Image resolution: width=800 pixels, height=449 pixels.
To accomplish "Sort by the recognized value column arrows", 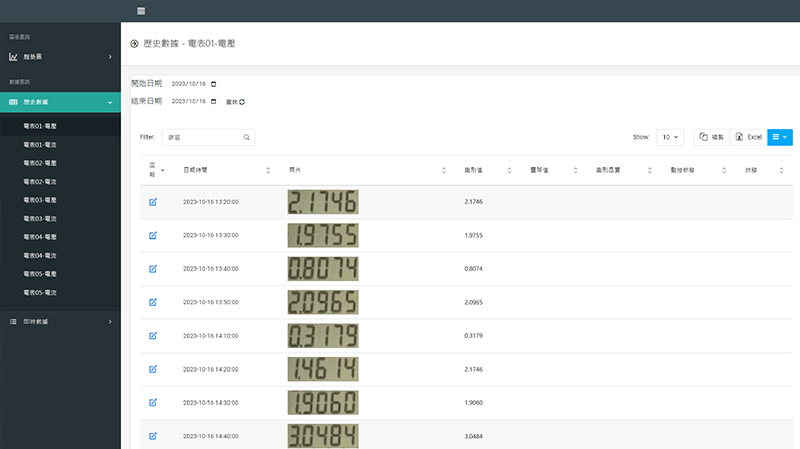I will pos(509,170).
